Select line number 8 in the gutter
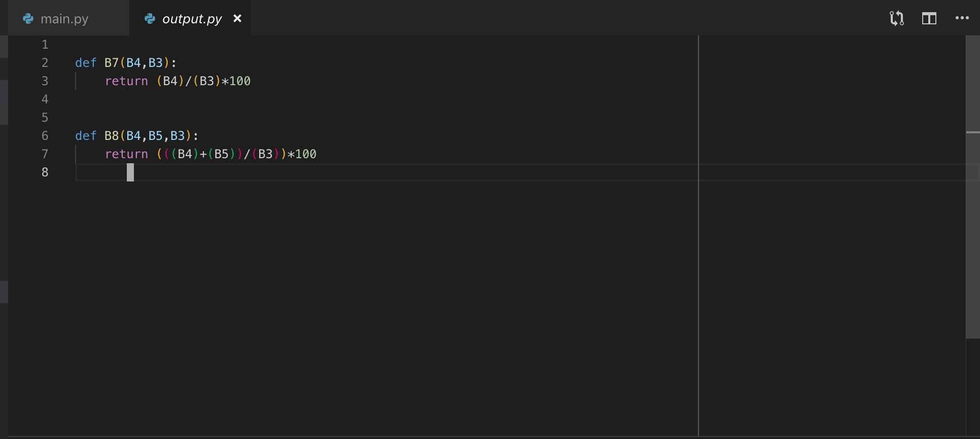 click(x=45, y=172)
